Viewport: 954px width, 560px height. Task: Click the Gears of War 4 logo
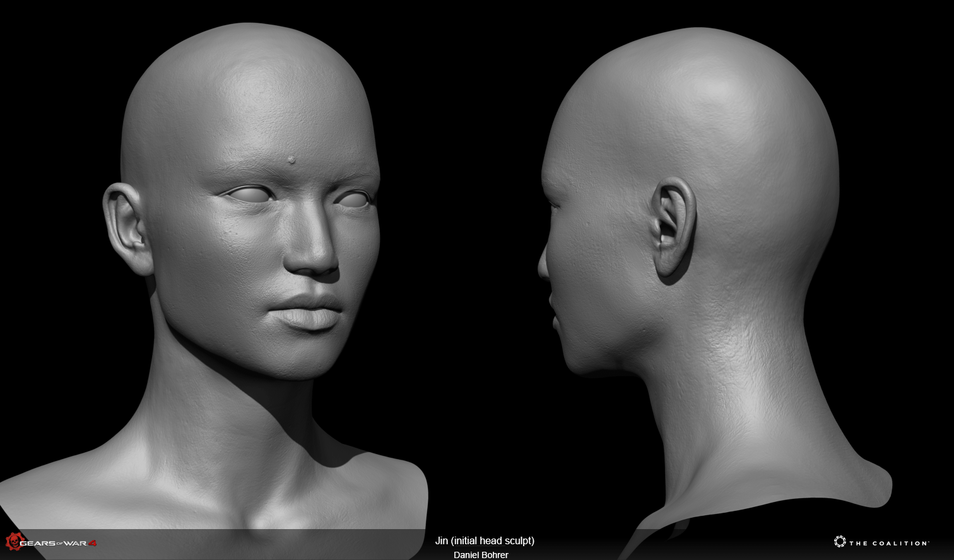click(x=51, y=542)
